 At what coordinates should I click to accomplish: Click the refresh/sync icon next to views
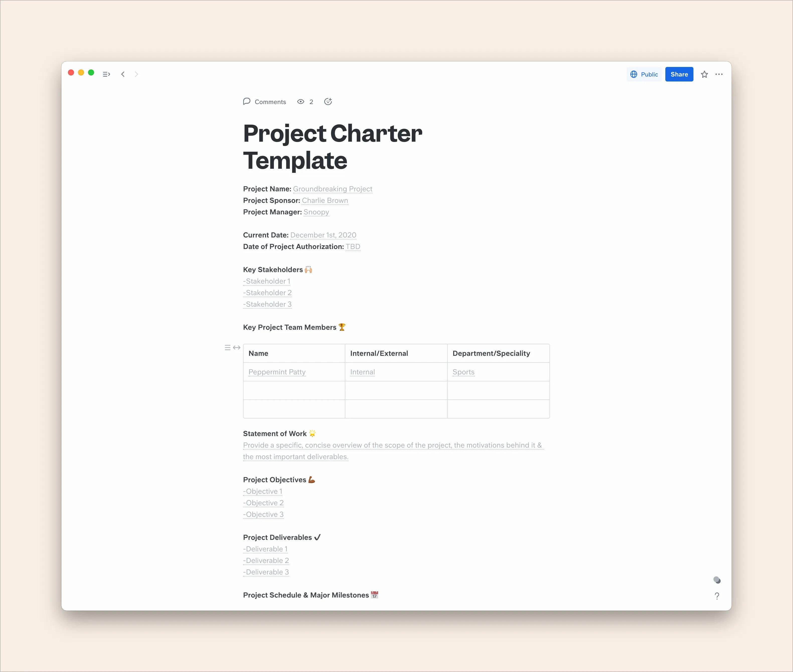tap(328, 101)
